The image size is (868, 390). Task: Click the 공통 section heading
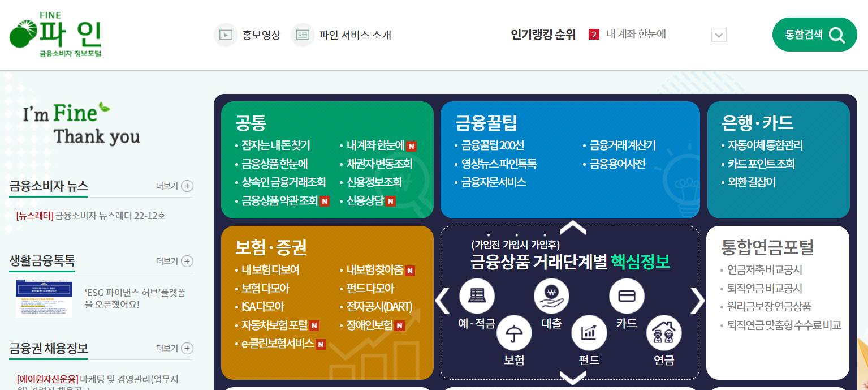(x=251, y=123)
